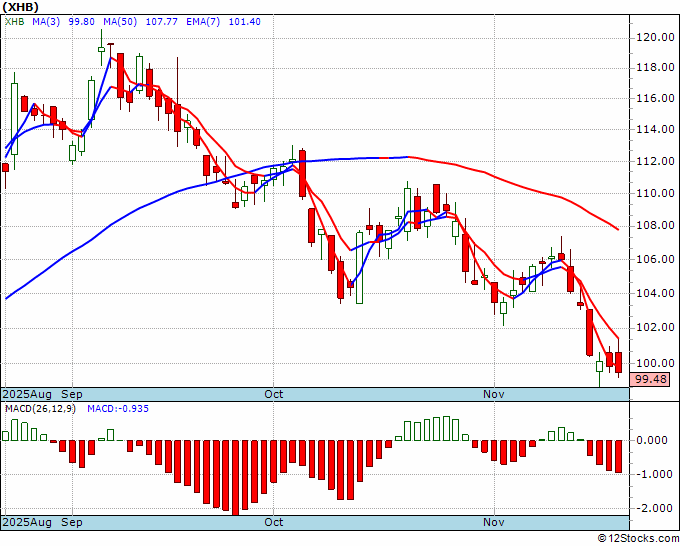This screenshot has width=680, height=546.
Task: Click the 110.00 price axis label
Action: click(x=655, y=193)
